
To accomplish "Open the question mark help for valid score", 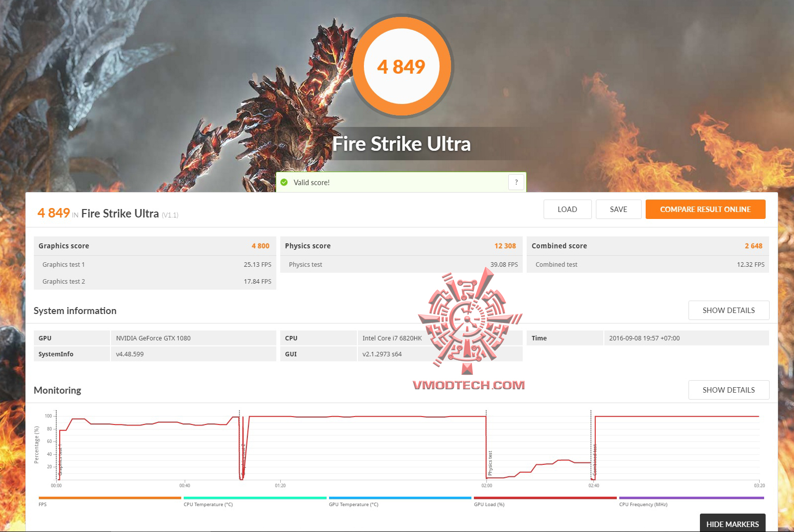I will click(516, 182).
